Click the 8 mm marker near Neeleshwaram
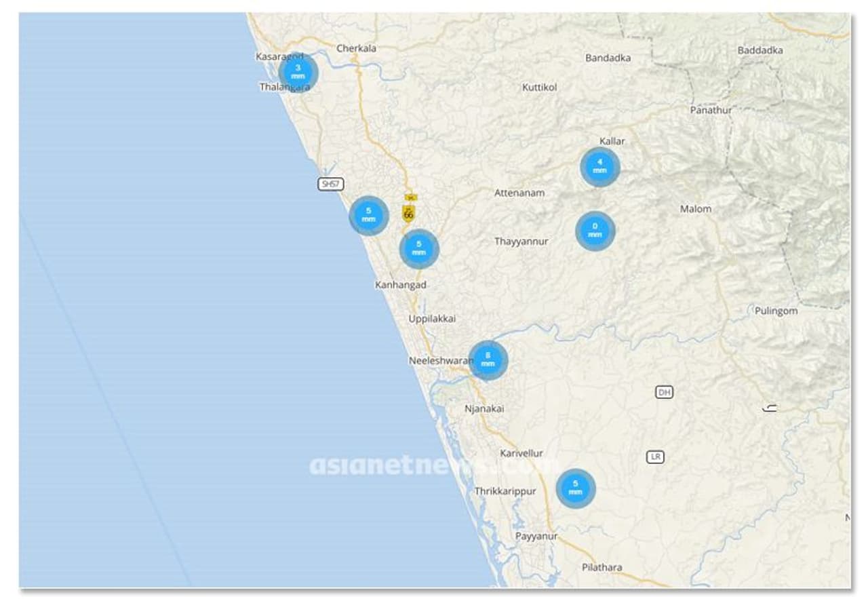The image size is (868, 599). [x=488, y=360]
